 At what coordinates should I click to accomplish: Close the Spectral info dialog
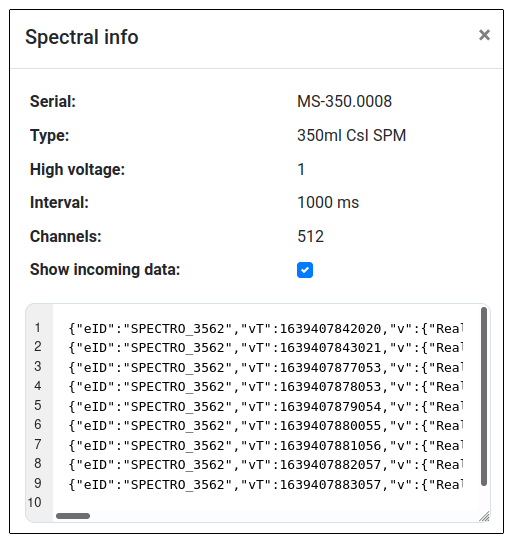[x=484, y=35]
